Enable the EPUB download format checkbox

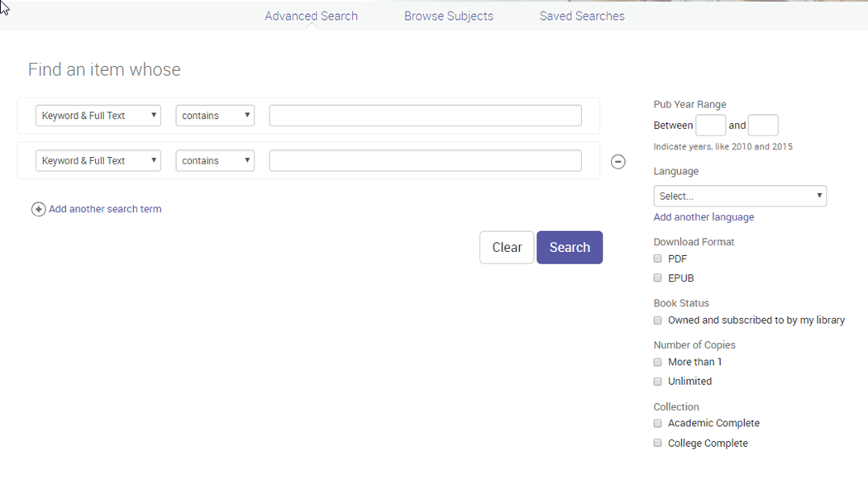[657, 278]
